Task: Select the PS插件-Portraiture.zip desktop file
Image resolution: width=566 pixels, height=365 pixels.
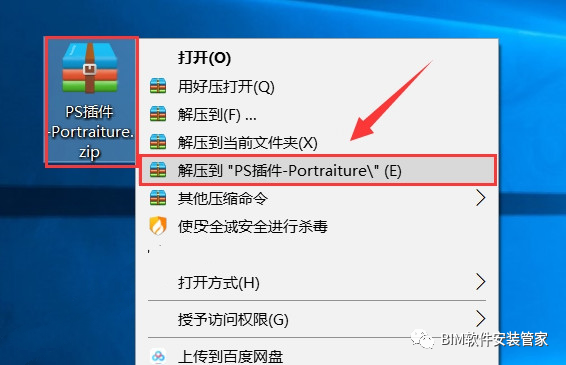Action: 90,102
